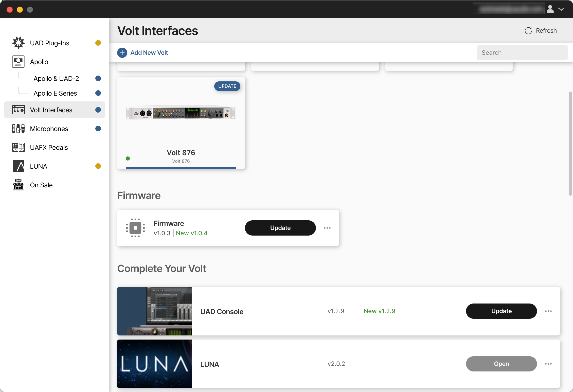This screenshot has width=573, height=392.
Task: Select Apollo & UAD-2 in the tree
Action: tap(56, 78)
